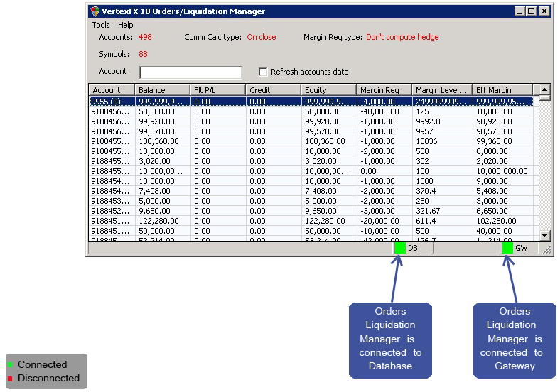Click Margin Level value 9992.8
Image resolution: width=560 pixels, height=392 pixels.
tap(428, 121)
